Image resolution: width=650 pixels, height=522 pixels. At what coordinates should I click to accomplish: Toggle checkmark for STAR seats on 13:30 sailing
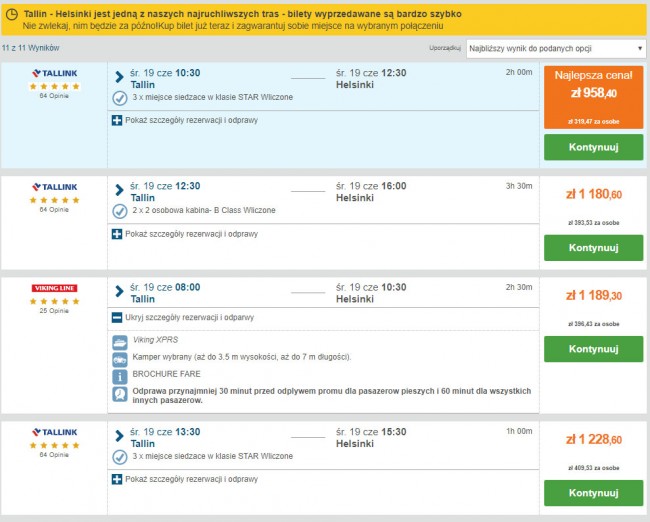120,457
